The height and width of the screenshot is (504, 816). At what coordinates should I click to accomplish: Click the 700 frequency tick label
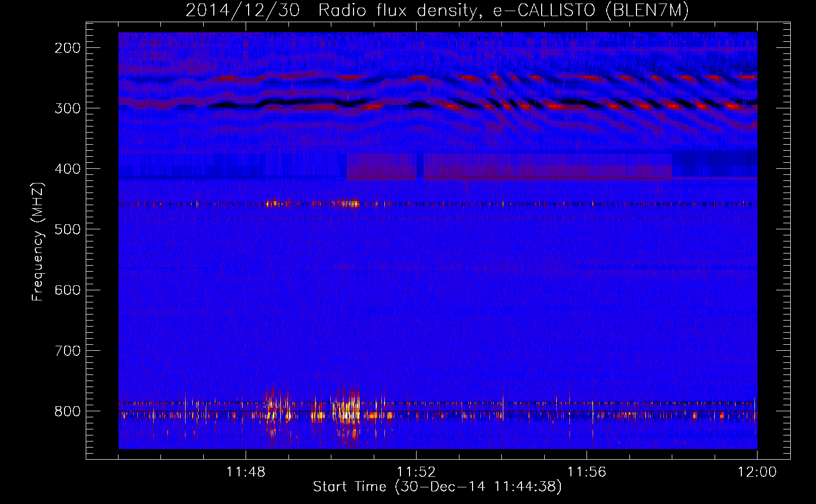click(68, 350)
